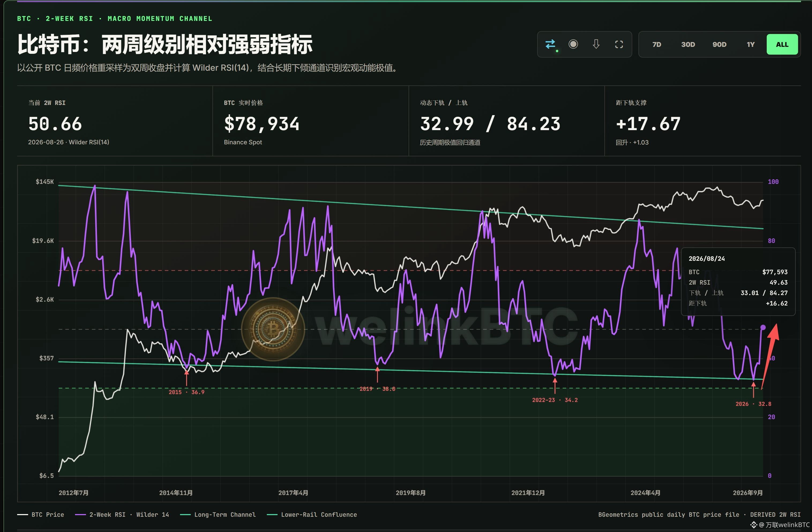Click the BTC price value $78,934

(262, 124)
